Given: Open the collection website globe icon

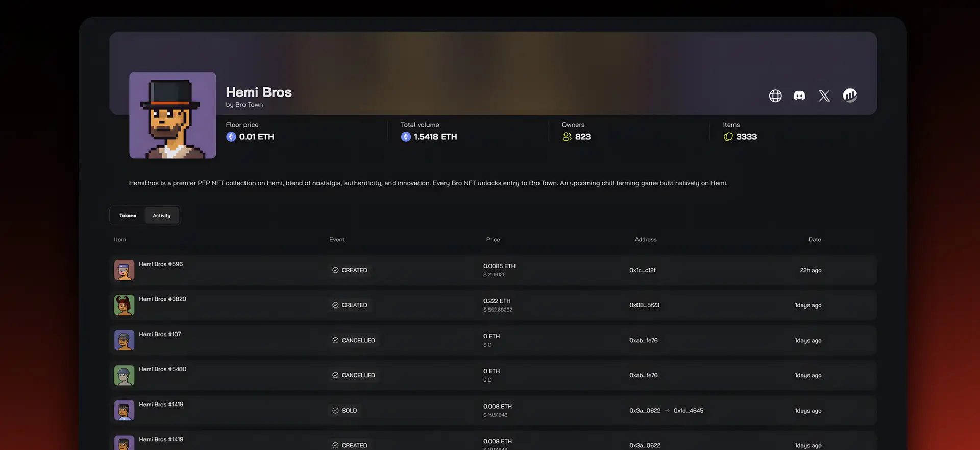Looking at the screenshot, I should coord(775,96).
